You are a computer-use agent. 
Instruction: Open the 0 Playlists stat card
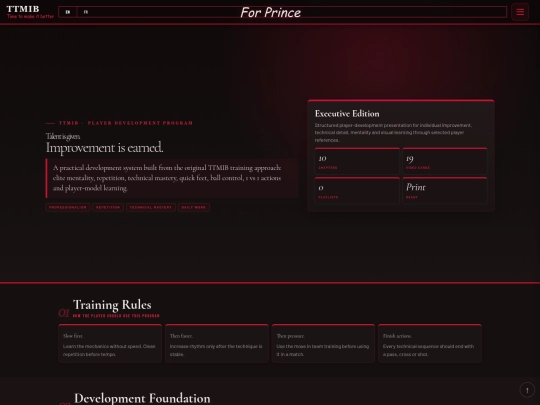coord(357,190)
